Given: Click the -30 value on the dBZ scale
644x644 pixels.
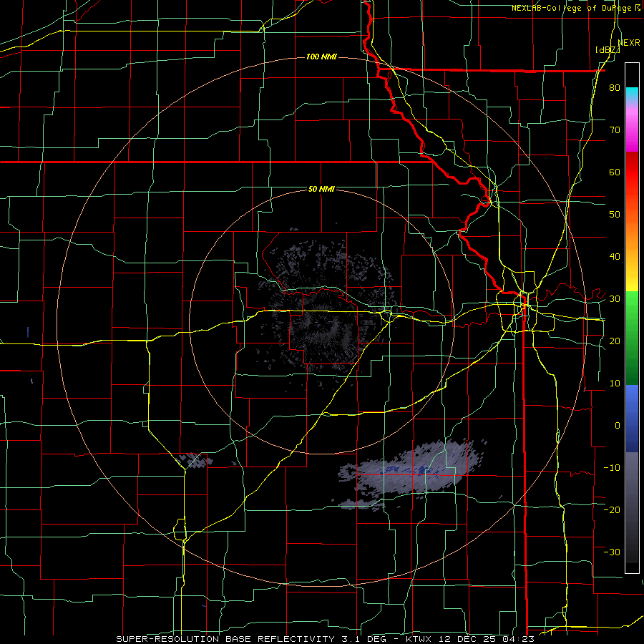Looking at the screenshot, I should click(612, 552).
